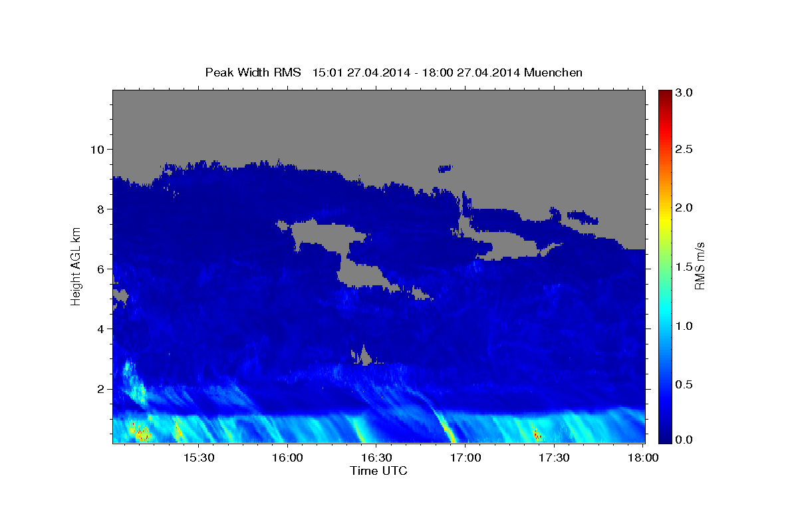Click the 16:00 time tick label
The height and width of the screenshot is (532, 798).
287,458
